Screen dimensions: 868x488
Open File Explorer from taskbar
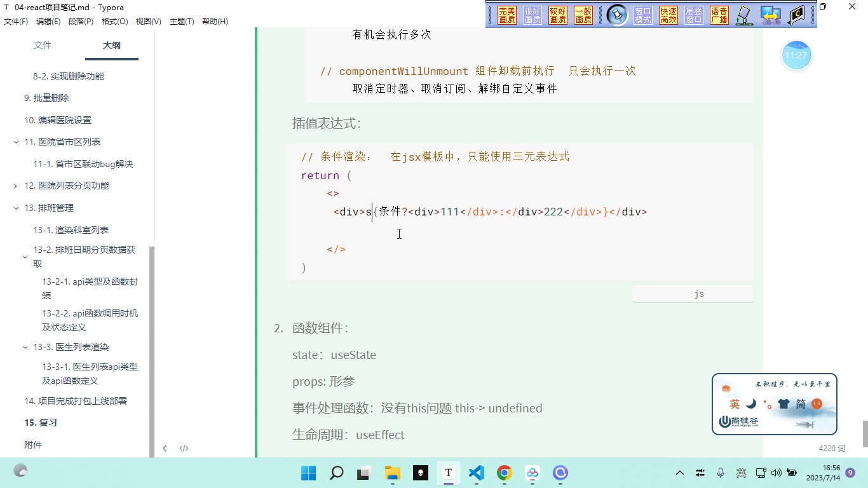coord(392,473)
